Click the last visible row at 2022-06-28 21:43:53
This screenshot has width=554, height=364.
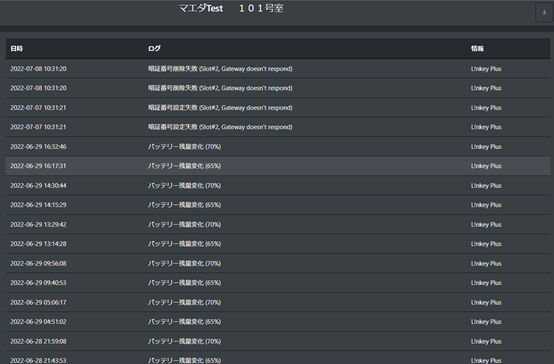point(278,358)
